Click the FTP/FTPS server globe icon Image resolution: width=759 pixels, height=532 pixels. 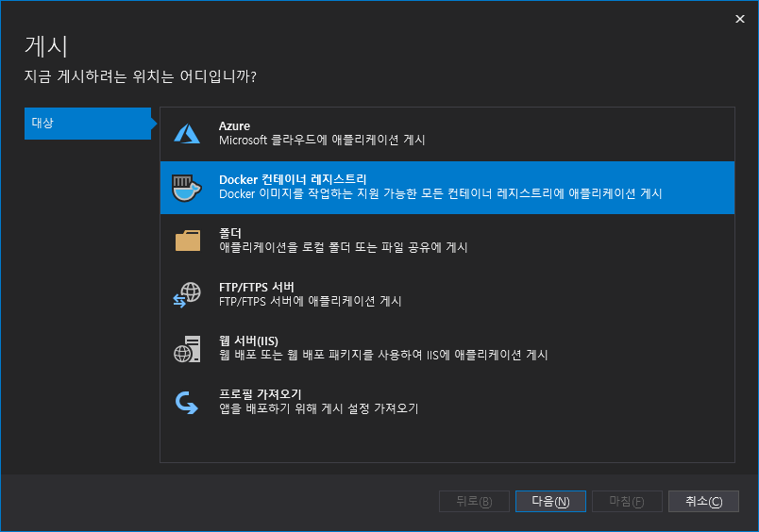187,295
